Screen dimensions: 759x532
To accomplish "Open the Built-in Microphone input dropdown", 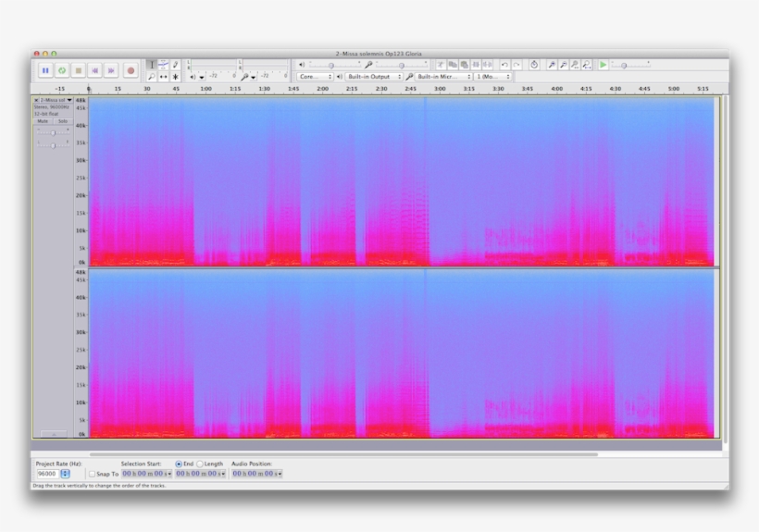I will [444, 77].
